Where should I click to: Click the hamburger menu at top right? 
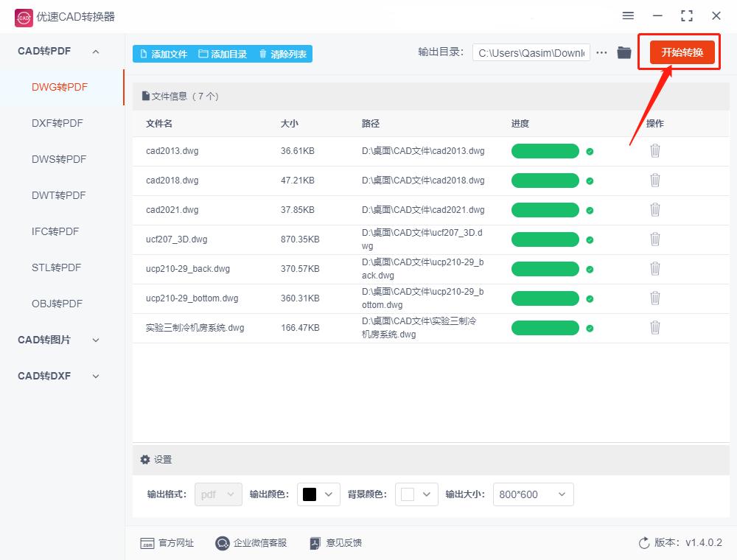628,15
